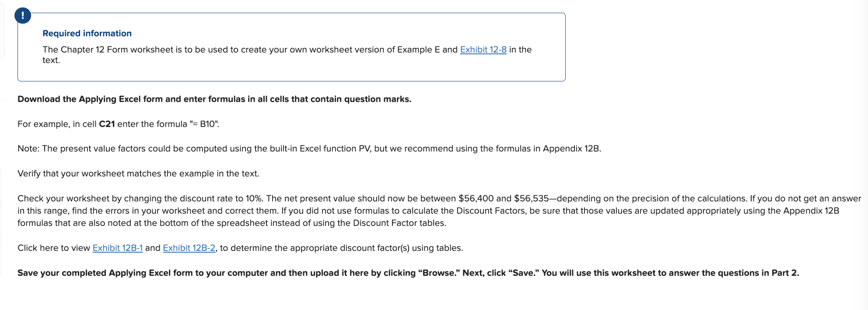Click the Verify that your worksheet line
Viewport: 868px width, 310px height.
(x=138, y=173)
